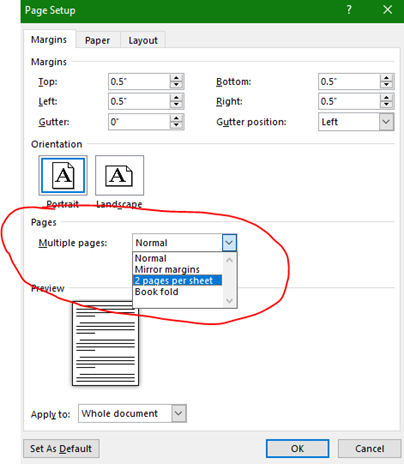The image size is (404, 464).
Task: Select the Portrait orientation icon
Action: (x=63, y=175)
